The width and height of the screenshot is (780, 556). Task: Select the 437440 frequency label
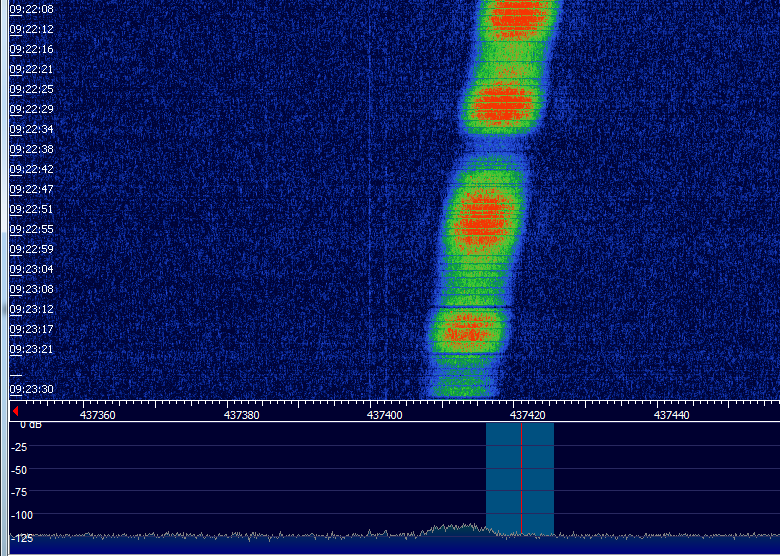(x=672, y=415)
